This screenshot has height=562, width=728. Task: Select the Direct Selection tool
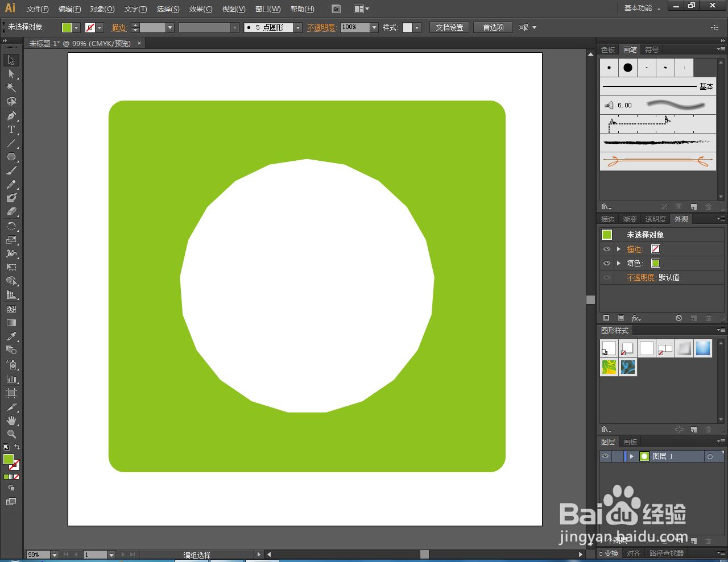pyautogui.click(x=11, y=74)
